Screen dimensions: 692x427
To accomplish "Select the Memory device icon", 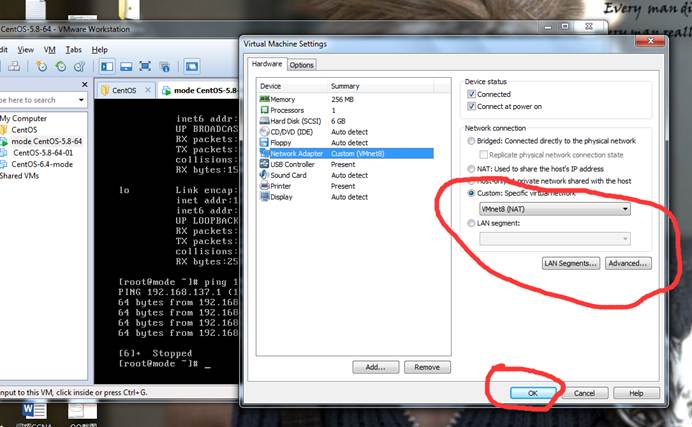I will pos(264,99).
